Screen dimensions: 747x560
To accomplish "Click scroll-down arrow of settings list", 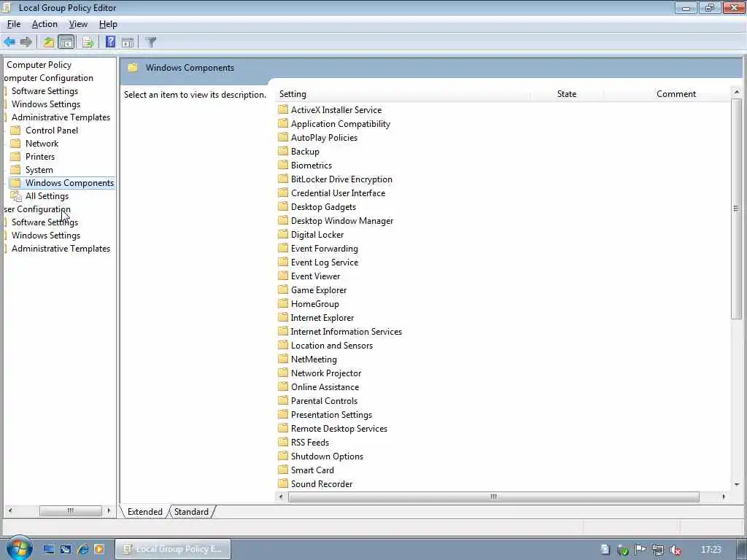I will coord(737,484).
